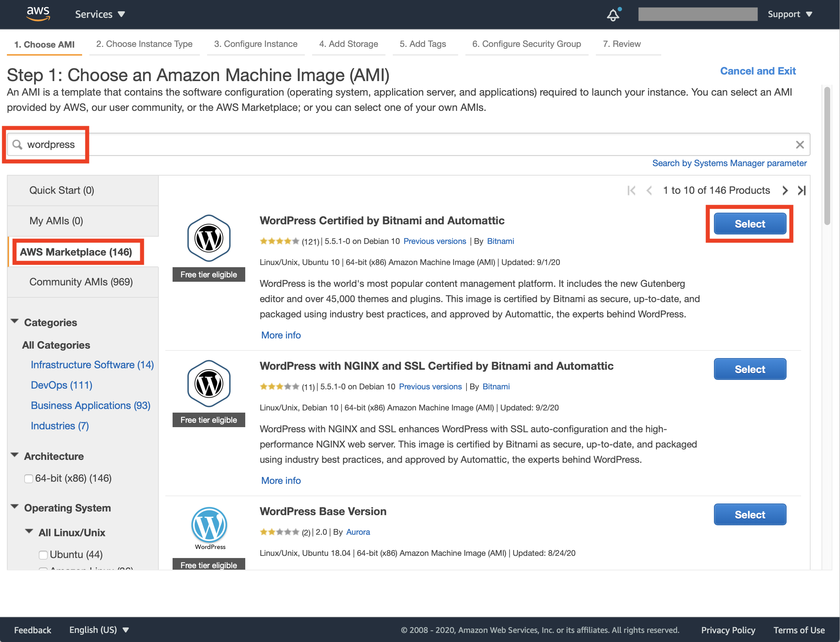Open the Aurora vendor link
The image size is (840, 642).
pyautogui.click(x=358, y=532)
